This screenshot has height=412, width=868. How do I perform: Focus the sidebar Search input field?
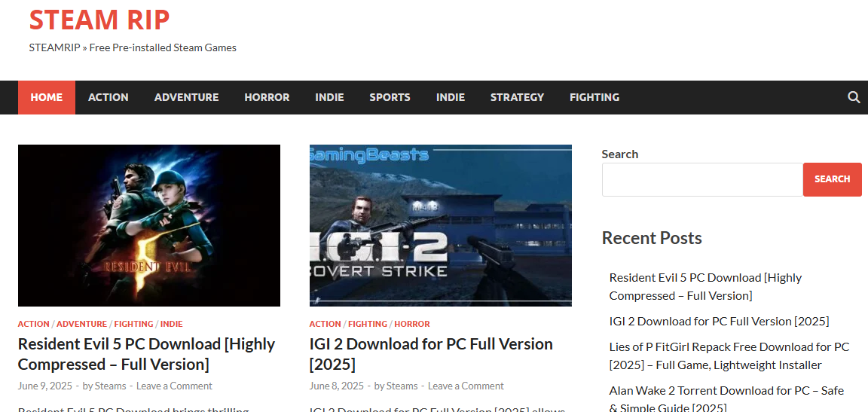click(702, 179)
